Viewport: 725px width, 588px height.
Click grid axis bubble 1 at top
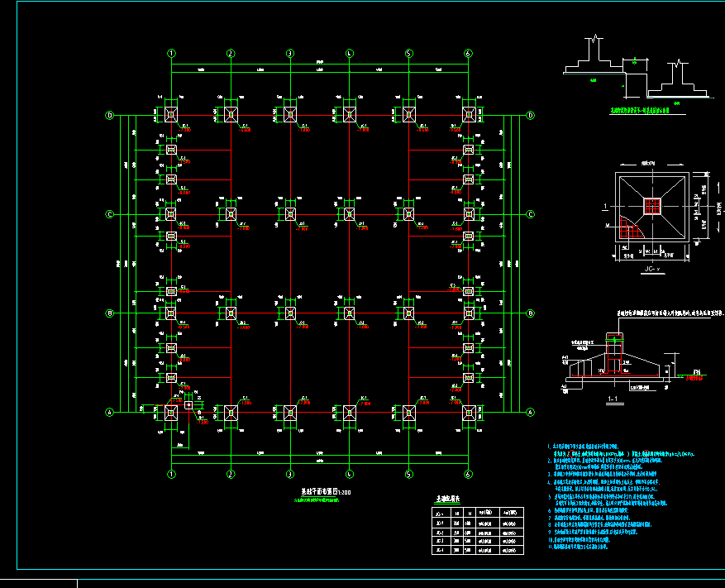tap(171, 54)
